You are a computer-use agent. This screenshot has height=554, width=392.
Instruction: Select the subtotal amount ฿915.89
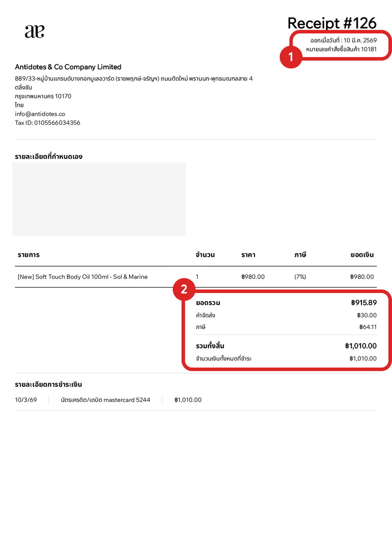[364, 303]
